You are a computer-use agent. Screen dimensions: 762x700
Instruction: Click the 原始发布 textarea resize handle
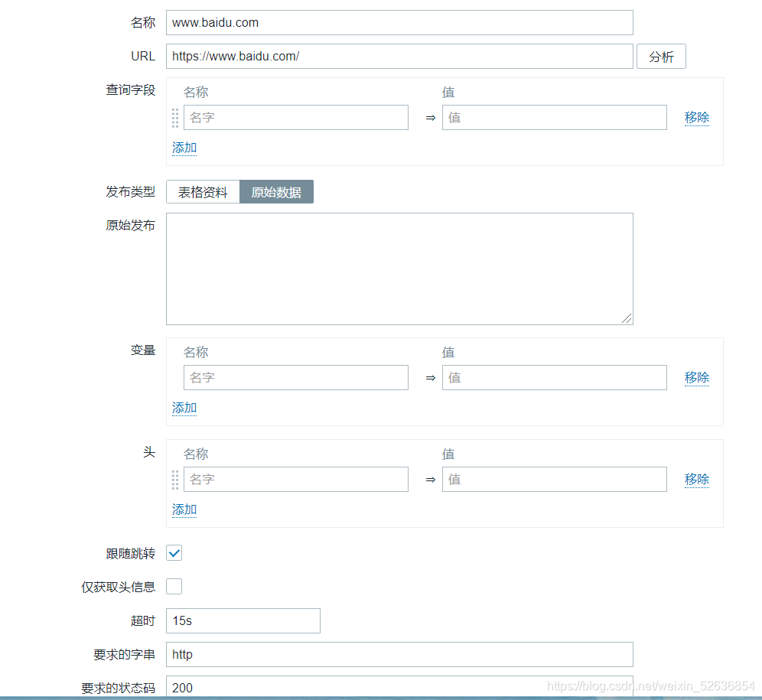[627, 318]
